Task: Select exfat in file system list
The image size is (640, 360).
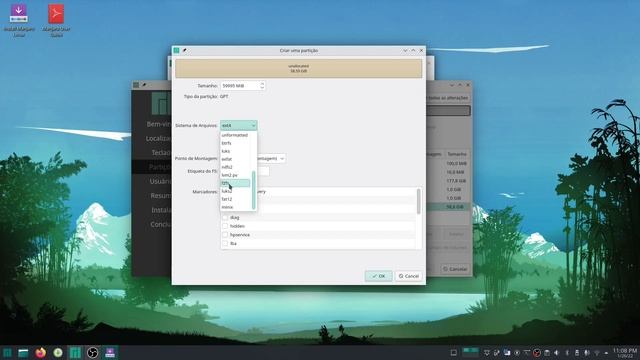Action: (235, 159)
